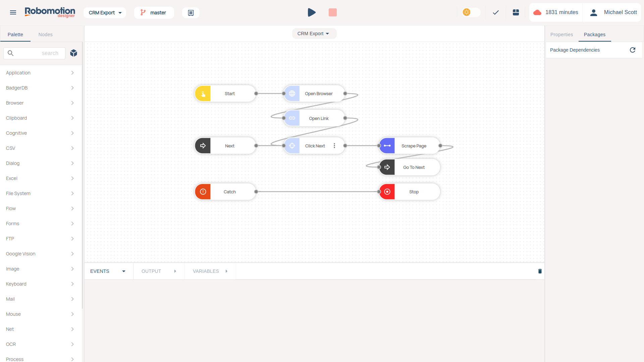Select the Next label node icon

[203, 146]
